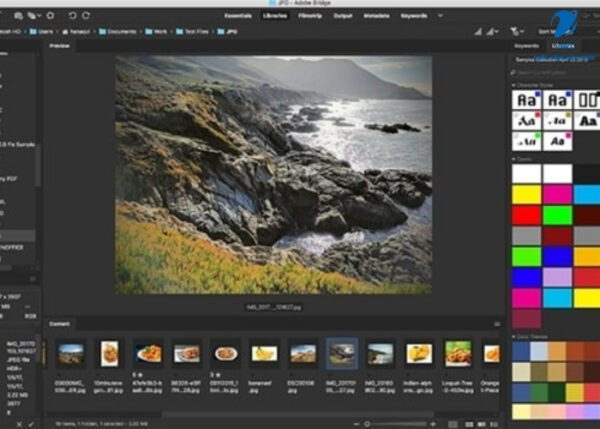Click the large coastal preview image
The width and height of the screenshot is (600, 429).
274,175
